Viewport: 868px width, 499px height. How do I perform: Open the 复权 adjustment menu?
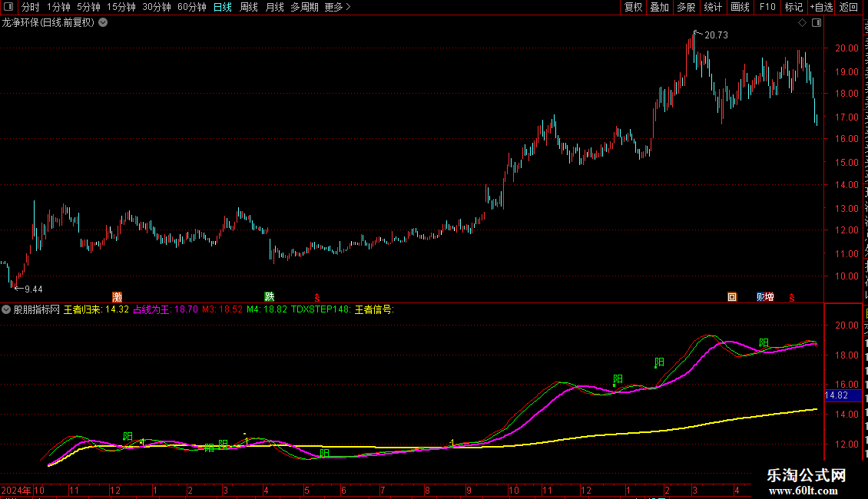click(633, 7)
